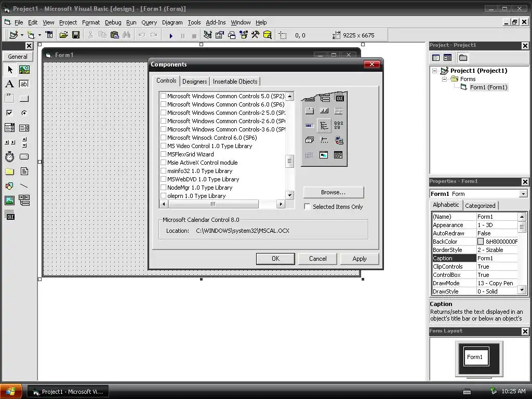
Task: Select the ListBox tool in toolbox
Action: tap(24, 128)
